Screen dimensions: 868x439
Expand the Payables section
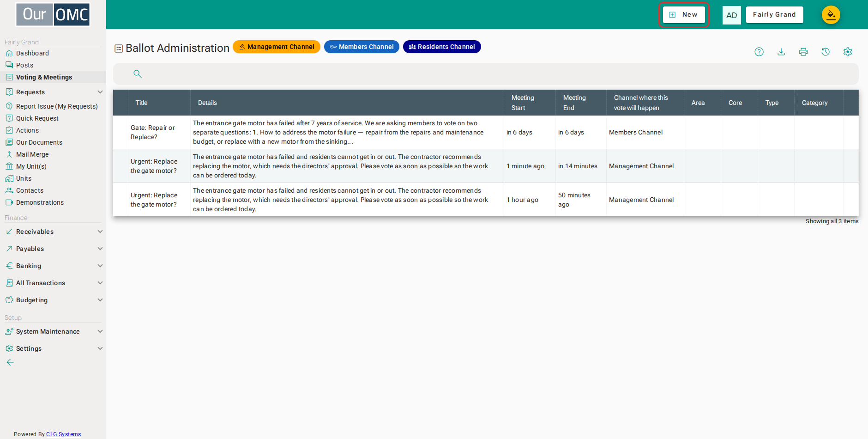point(53,249)
